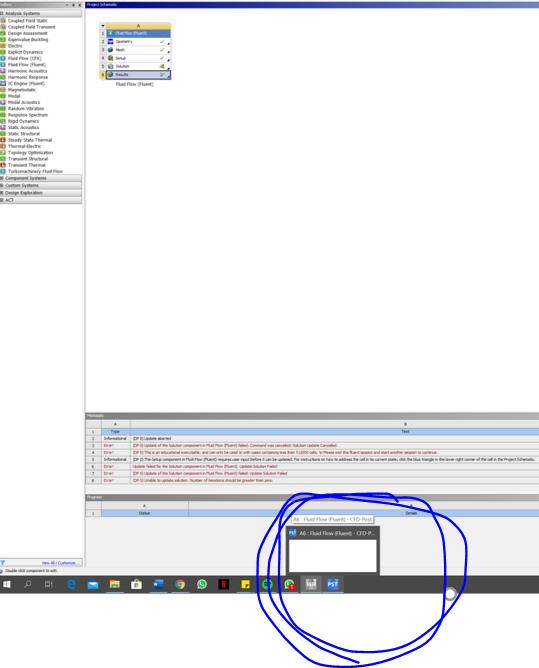Viewport: 539px width, 668px height.
Task: Select Fluid Flow (Fluent) system title row
Action: tap(138, 33)
